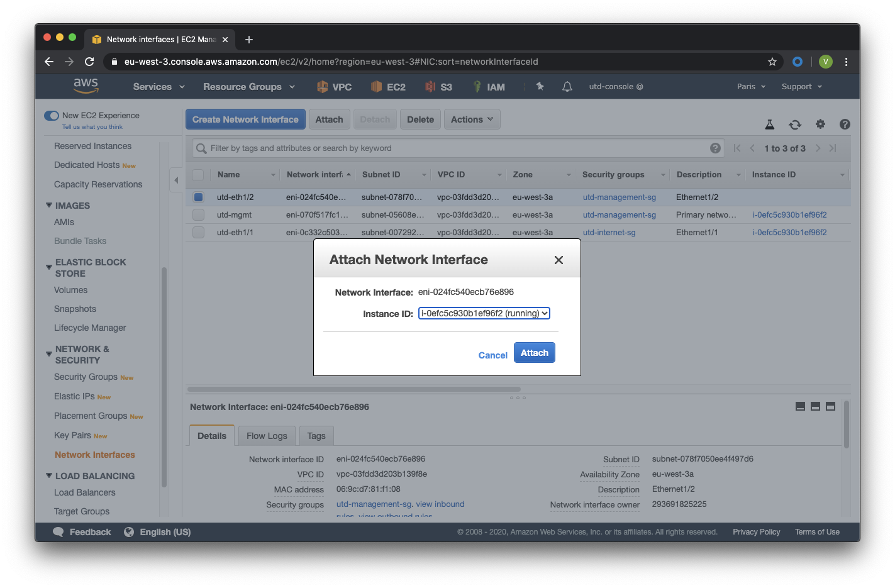Check the utd-mgmt row checkbox
Viewport: 895px width, 588px height.
[x=198, y=214]
